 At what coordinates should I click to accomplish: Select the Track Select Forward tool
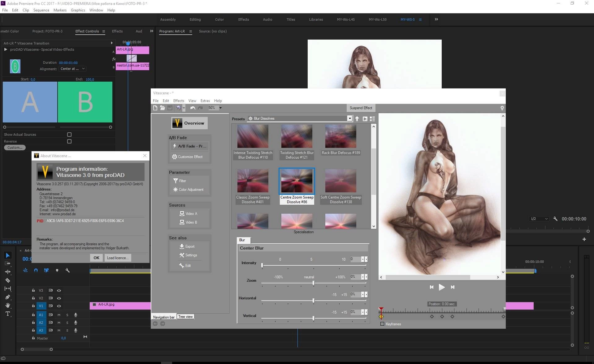click(8, 263)
